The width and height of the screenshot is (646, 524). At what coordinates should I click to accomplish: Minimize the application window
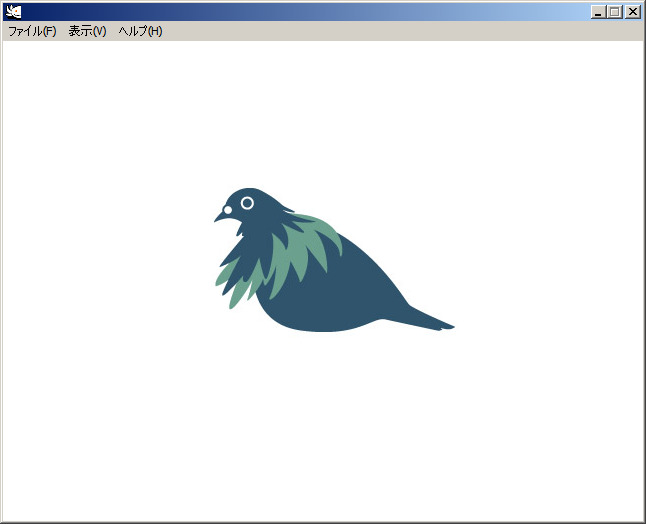pos(598,12)
